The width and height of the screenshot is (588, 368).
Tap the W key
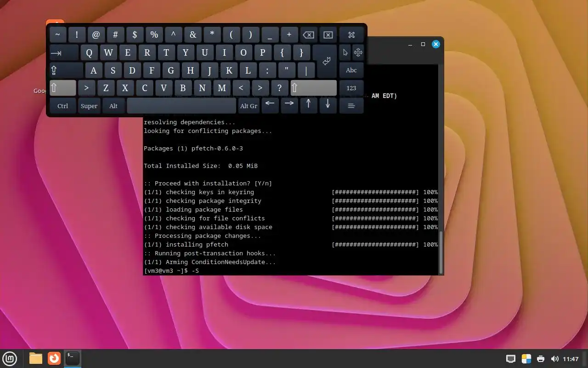click(108, 52)
